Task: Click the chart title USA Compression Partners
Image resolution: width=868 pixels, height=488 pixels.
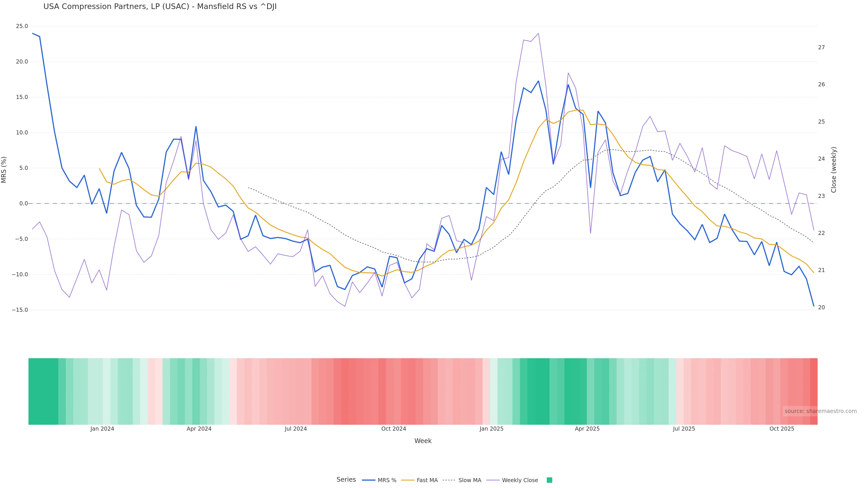Action: 160,6
